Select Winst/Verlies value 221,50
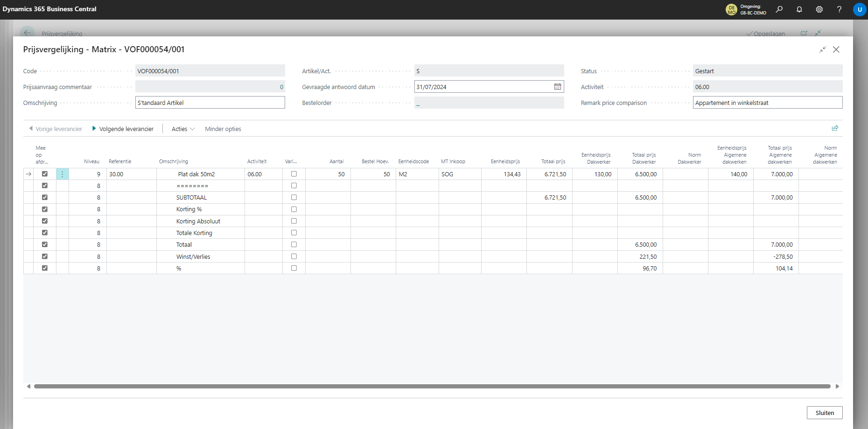868x429 pixels. (x=640, y=256)
